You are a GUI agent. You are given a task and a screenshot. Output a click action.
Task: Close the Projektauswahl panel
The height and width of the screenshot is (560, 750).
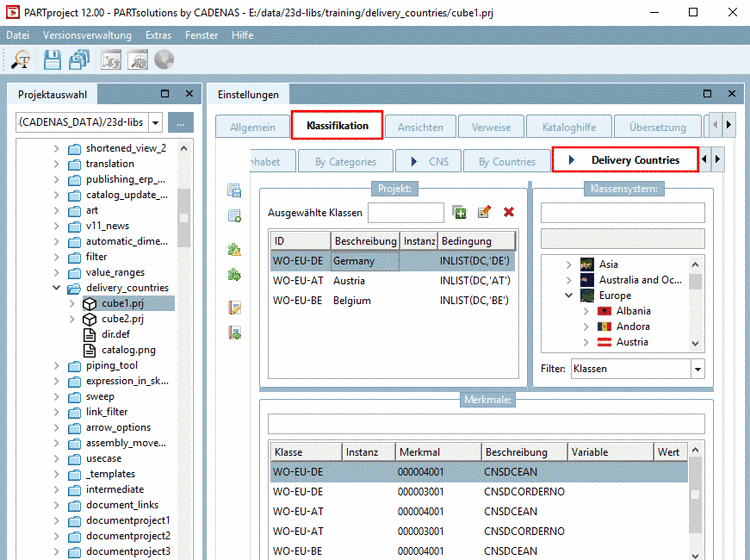click(x=189, y=94)
